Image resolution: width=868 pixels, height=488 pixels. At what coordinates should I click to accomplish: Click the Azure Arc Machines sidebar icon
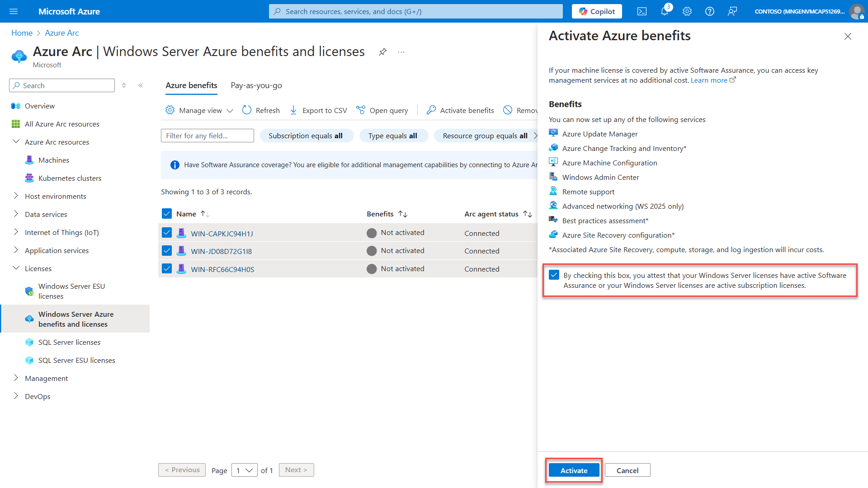28,160
